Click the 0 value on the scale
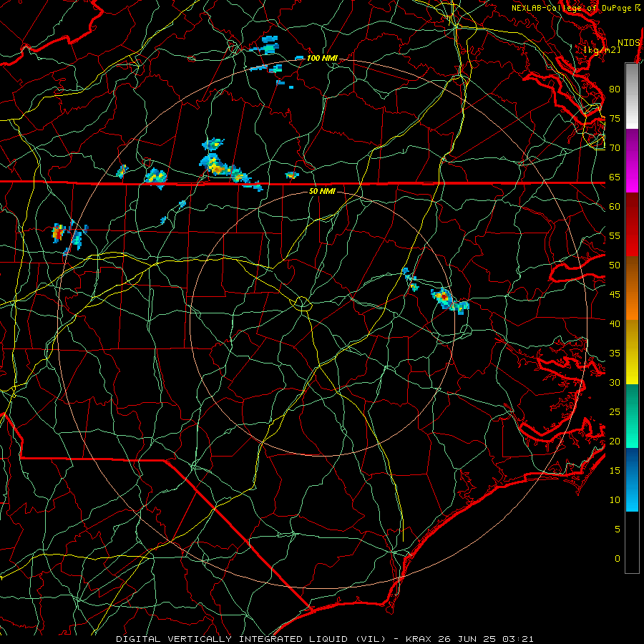 618,559
